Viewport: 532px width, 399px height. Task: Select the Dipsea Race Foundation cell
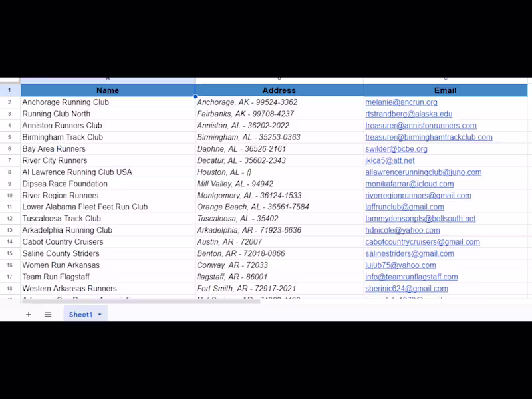(108, 184)
